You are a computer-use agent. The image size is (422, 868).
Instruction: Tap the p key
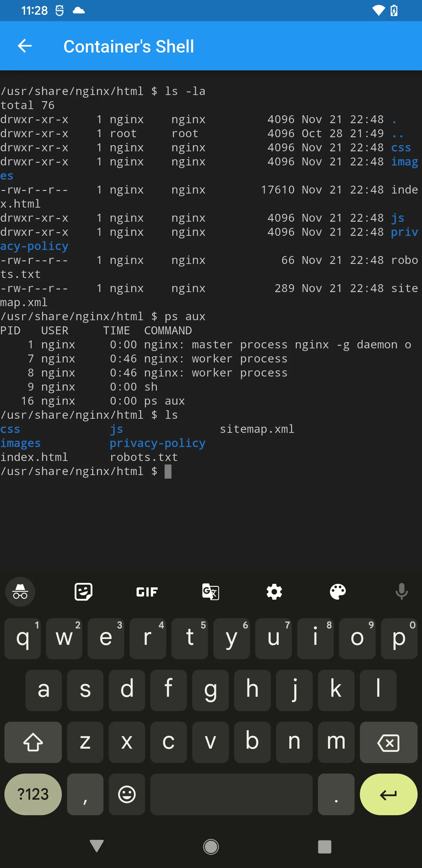coord(399,638)
